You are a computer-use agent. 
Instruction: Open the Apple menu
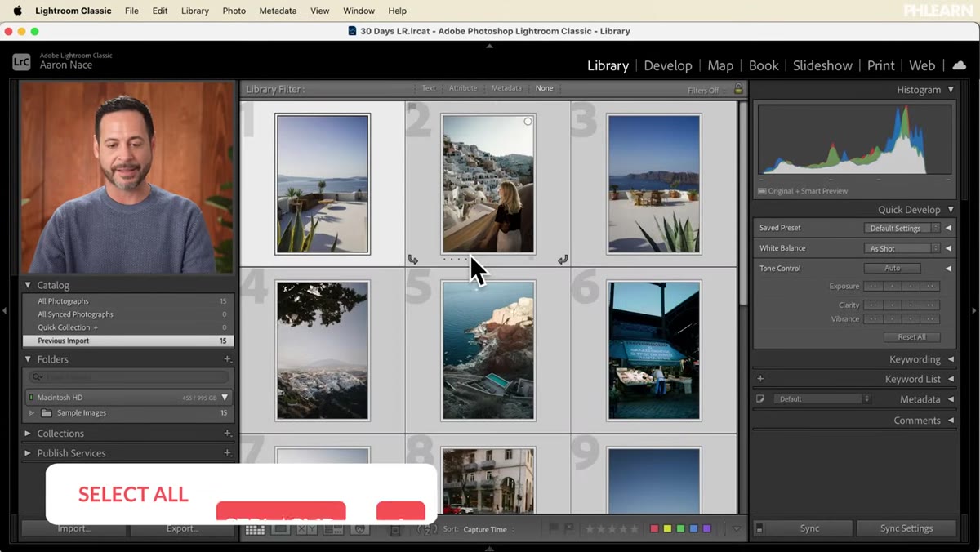17,11
